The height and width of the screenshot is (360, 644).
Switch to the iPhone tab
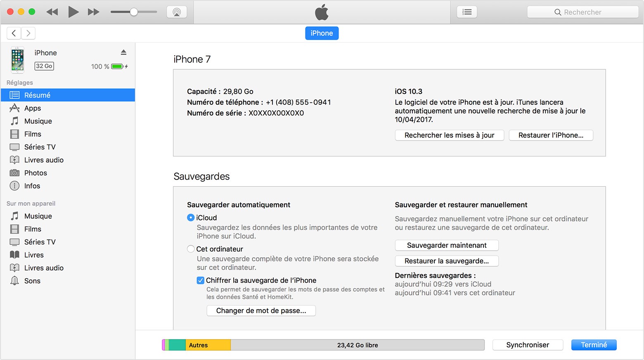point(322,33)
